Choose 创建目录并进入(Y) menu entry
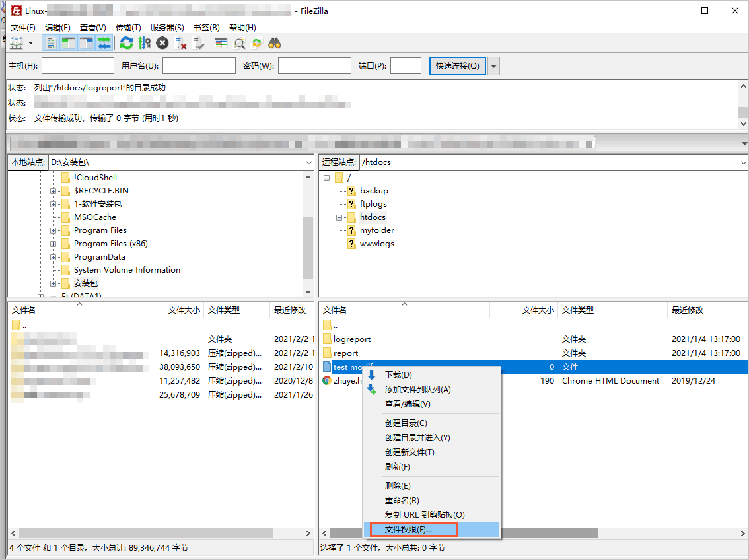 pyautogui.click(x=432, y=438)
